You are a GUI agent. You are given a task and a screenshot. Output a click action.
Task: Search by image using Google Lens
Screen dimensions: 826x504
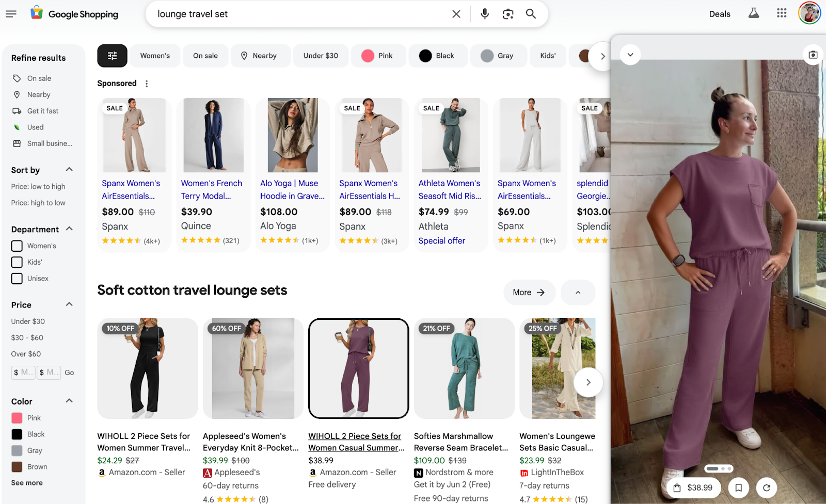tap(507, 14)
